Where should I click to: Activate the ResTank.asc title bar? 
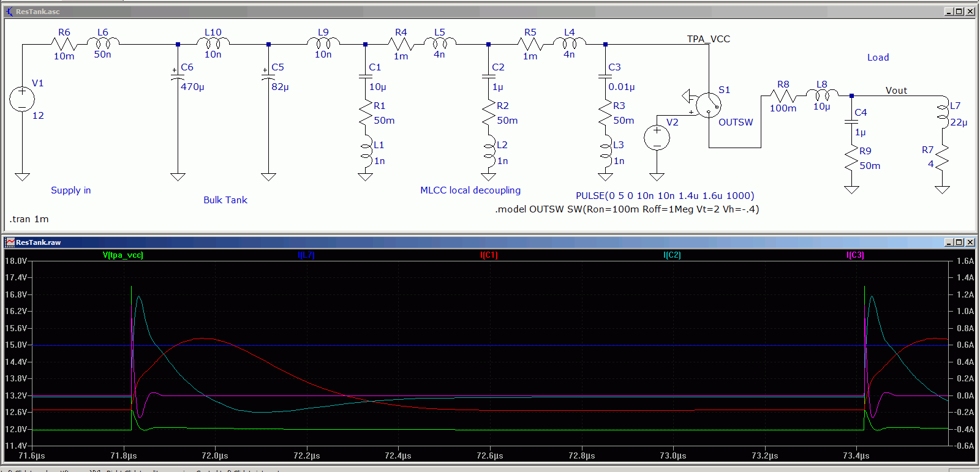(x=429, y=12)
